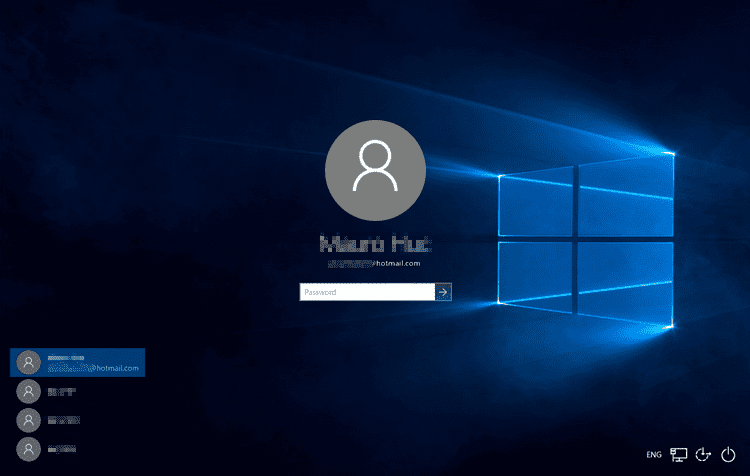Open the Ease of Access icon

[x=703, y=454]
